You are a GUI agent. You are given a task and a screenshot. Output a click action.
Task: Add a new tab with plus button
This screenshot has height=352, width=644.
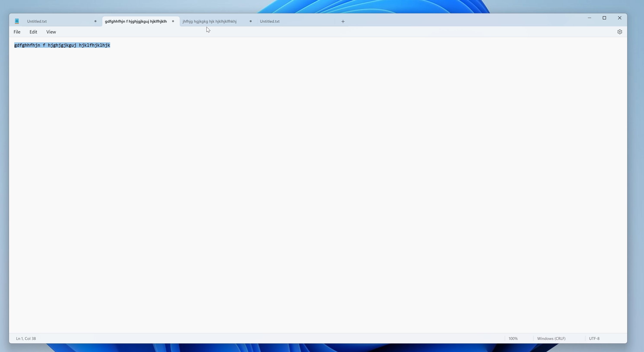343,22
